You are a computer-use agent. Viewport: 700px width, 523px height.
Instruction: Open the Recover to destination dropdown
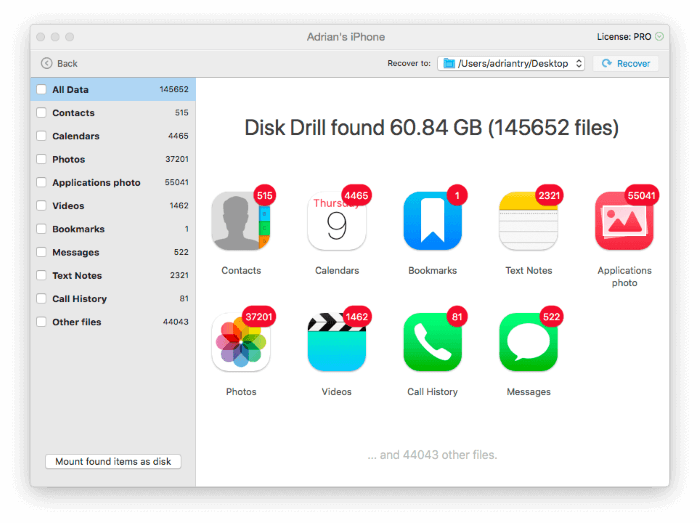[511, 63]
